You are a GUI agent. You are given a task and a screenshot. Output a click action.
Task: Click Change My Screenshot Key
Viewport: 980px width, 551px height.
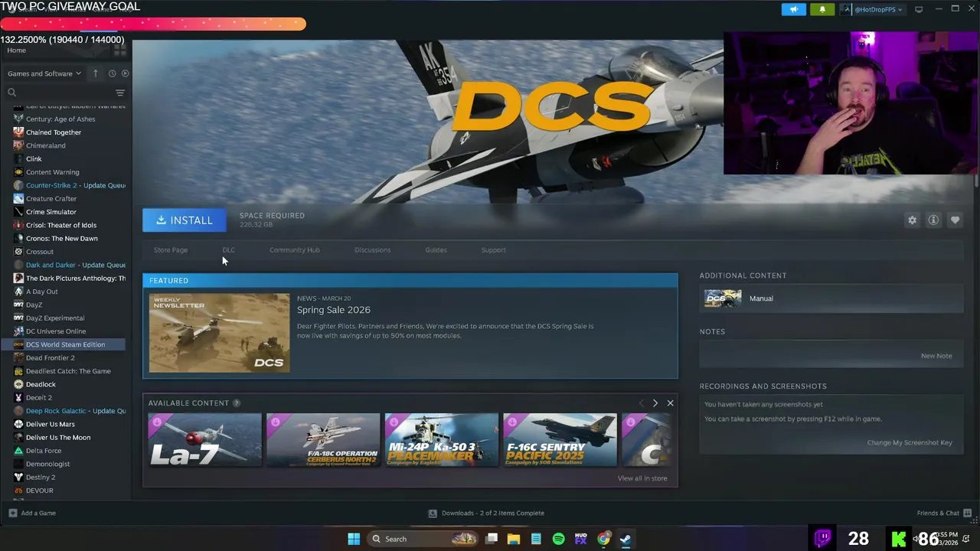coord(910,443)
